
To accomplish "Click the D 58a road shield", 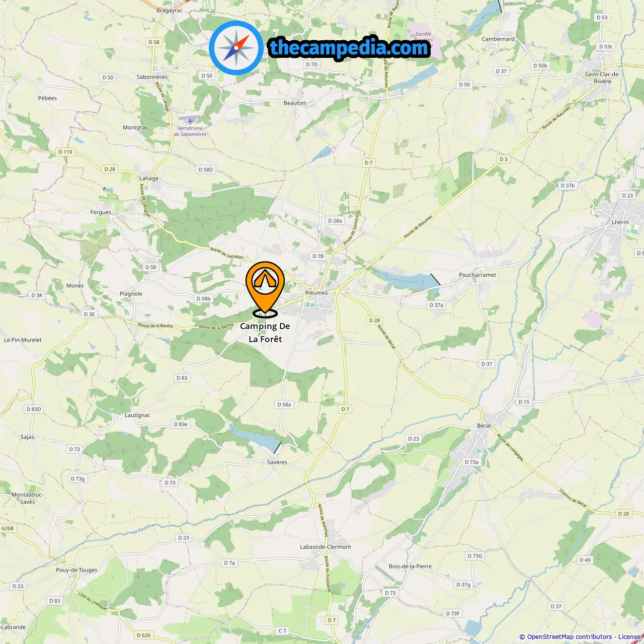I will point(284,405).
